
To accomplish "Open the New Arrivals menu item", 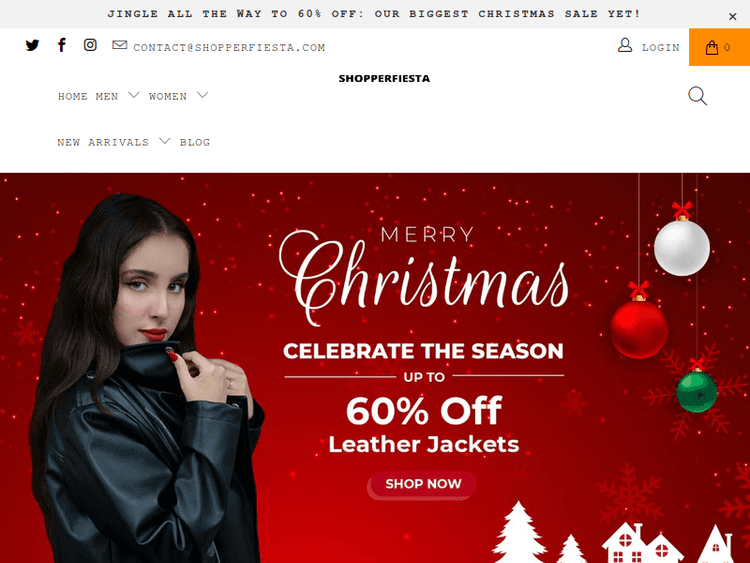I will tap(103, 143).
